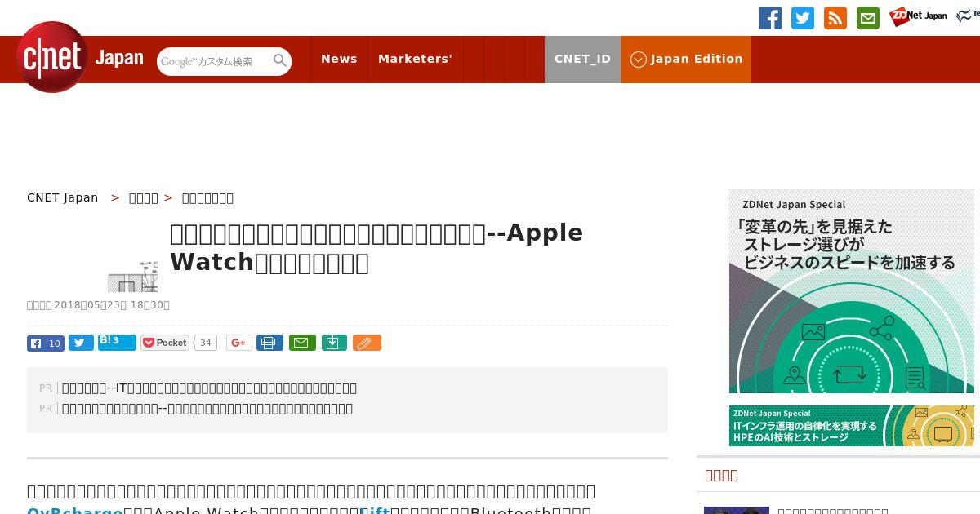
Task: Open the Marketers' menu
Action: tap(415, 59)
